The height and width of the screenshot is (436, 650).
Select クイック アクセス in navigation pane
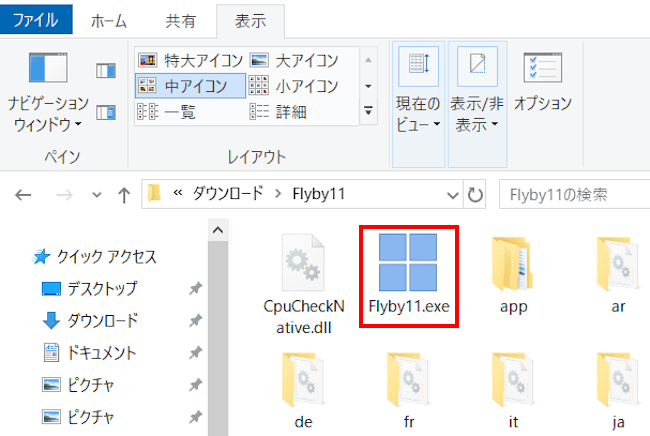95,257
